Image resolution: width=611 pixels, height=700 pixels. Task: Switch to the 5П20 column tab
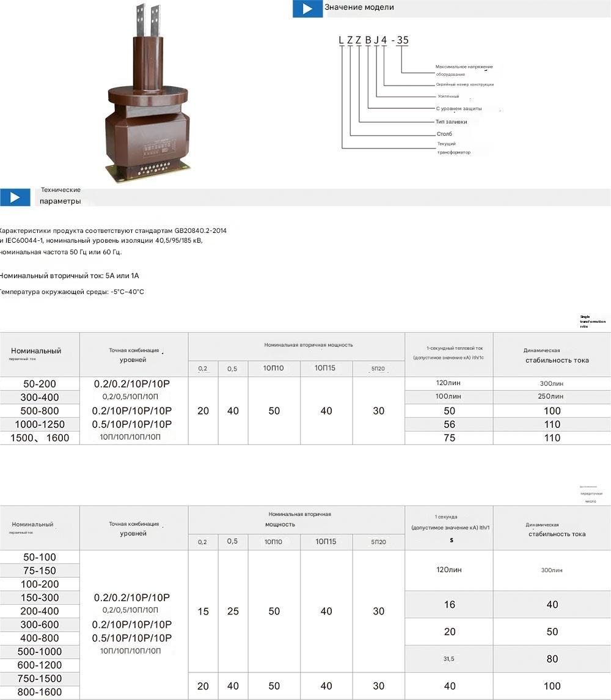point(378,368)
